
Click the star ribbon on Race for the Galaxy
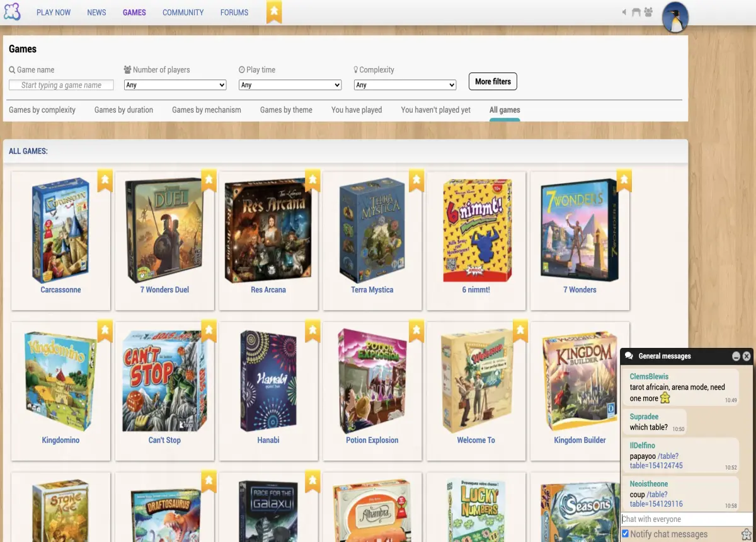(x=312, y=482)
